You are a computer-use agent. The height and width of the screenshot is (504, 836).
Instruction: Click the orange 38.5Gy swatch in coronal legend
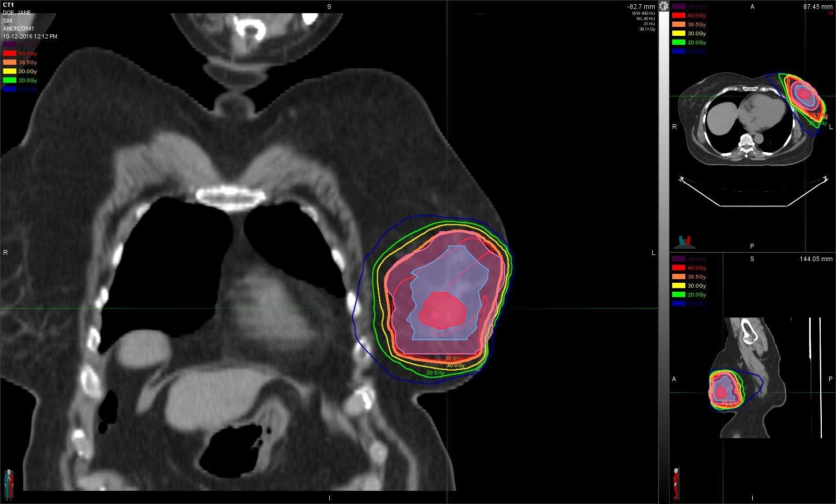coord(9,63)
